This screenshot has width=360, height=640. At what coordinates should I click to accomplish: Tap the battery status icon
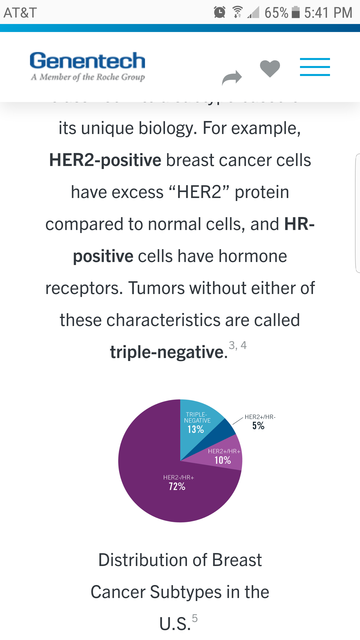[296, 13]
